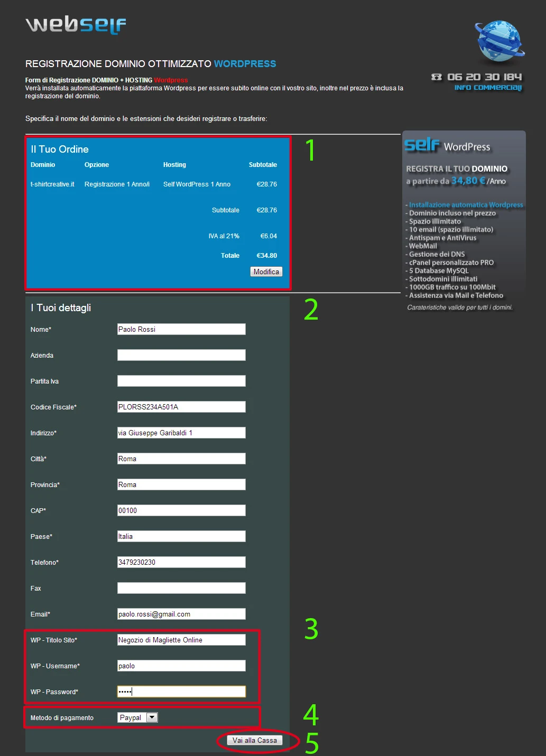Click the red Wordpress word in form description
Screen dimensions: 546x756
pos(171,80)
